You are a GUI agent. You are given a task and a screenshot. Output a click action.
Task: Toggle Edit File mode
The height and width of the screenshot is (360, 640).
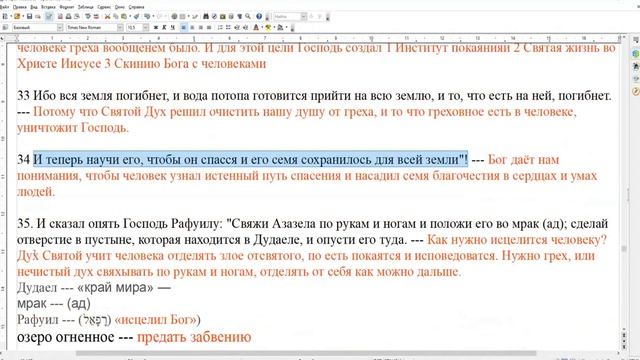click(49, 16)
